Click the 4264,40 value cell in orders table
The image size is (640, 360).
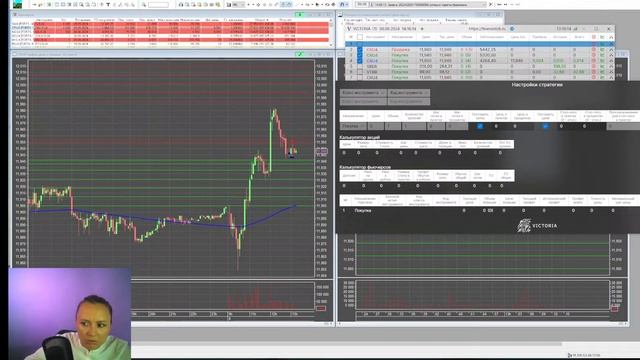pyautogui.click(x=488, y=60)
